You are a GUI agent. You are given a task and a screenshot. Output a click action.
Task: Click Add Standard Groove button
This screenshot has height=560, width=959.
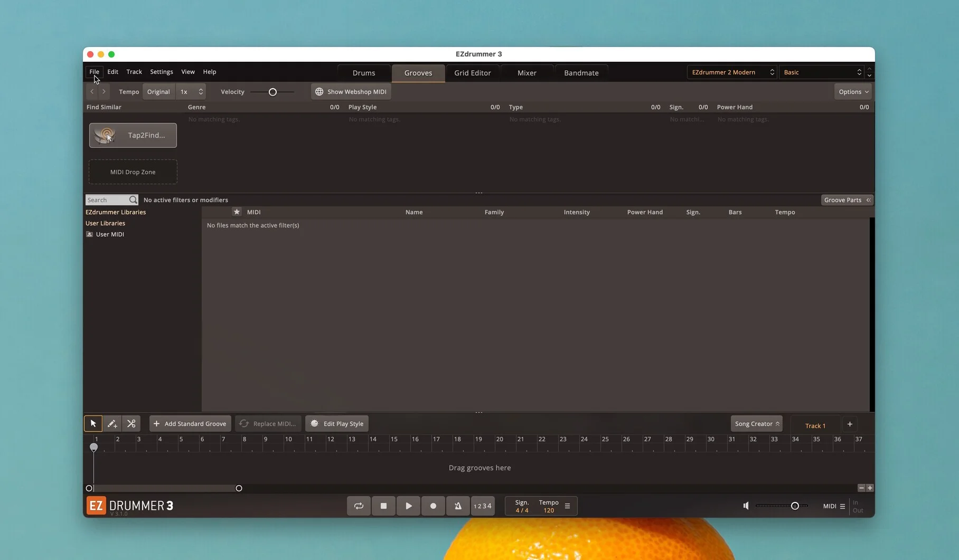tap(190, 423)
